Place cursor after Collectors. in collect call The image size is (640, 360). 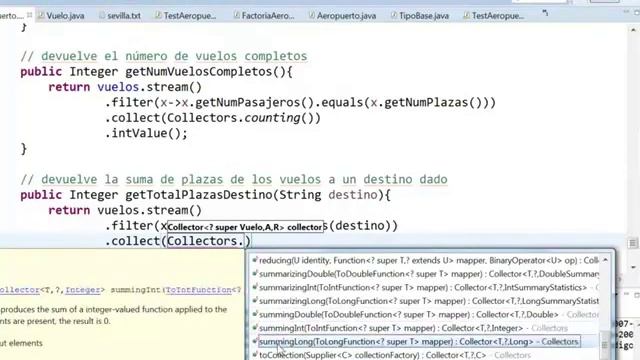244,241
